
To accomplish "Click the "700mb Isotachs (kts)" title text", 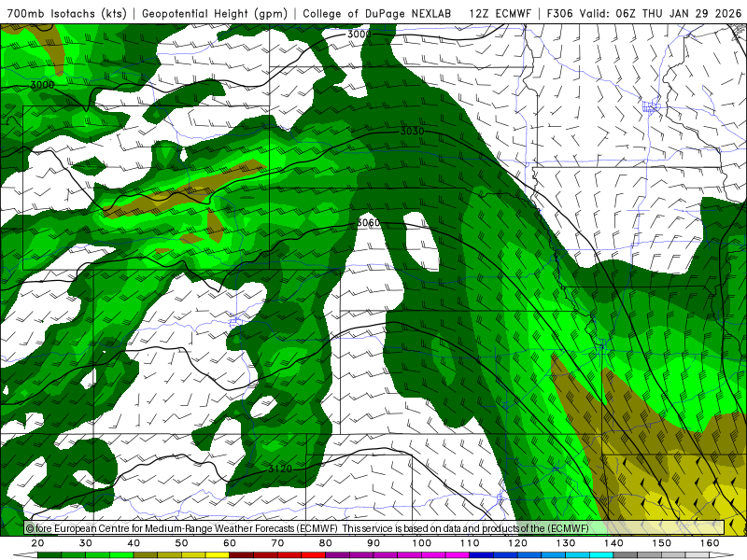I will [x=66, y=13].
